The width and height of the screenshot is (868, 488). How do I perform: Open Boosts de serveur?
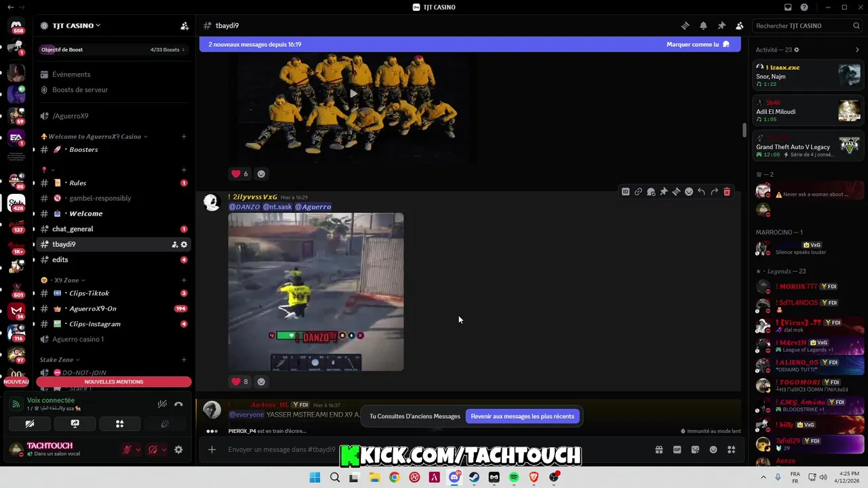(x=113, y=89)
